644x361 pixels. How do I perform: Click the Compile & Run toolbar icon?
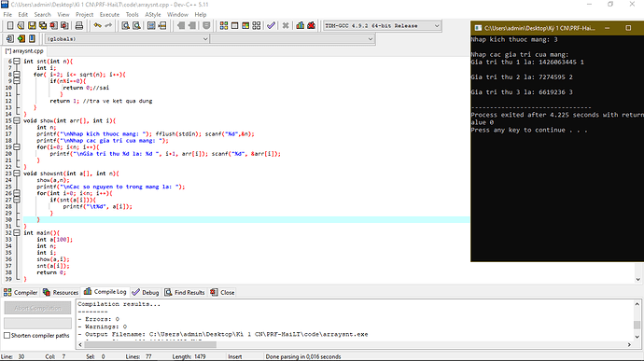coord(245,25)
